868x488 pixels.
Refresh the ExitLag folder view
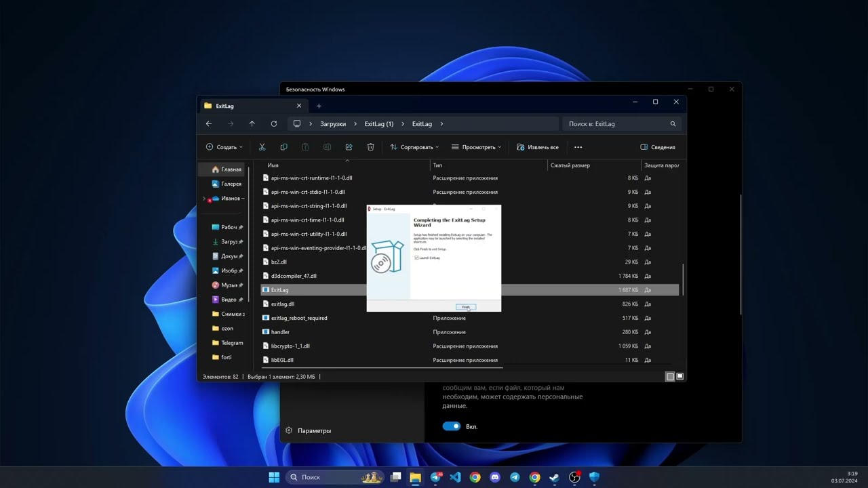[x=274, y=124]
